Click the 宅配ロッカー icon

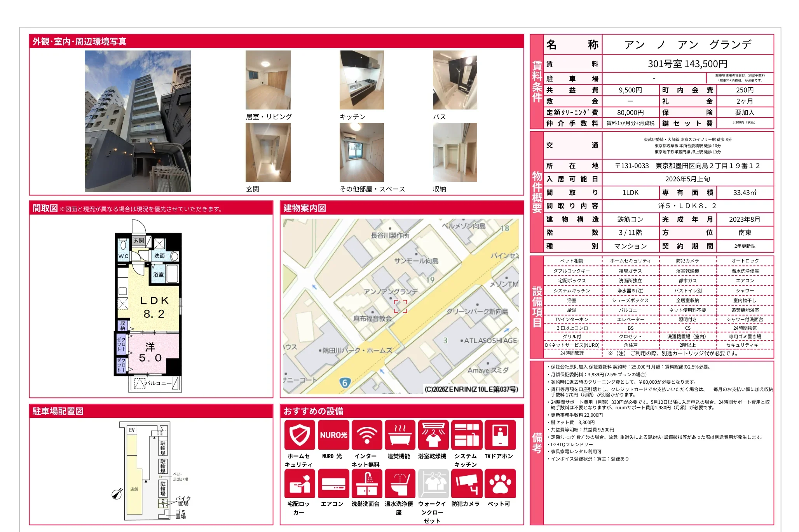(299, 483)
